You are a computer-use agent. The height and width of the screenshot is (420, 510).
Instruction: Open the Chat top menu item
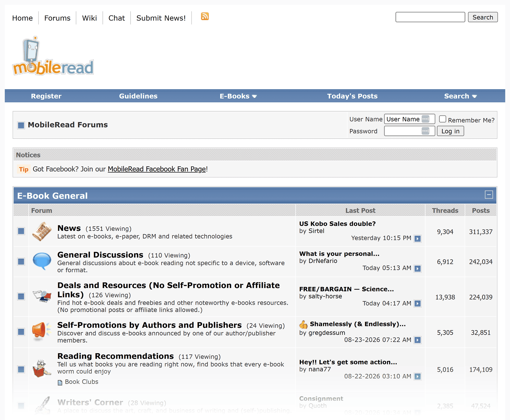click(117, 18)
